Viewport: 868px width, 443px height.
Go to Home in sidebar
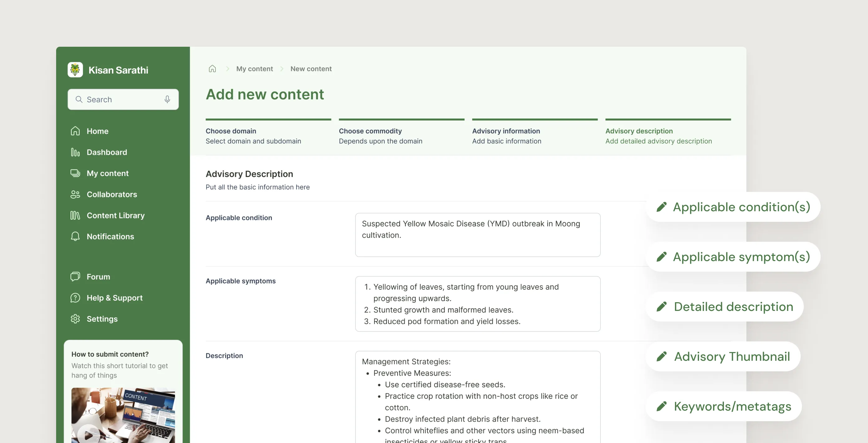point(97,131)
